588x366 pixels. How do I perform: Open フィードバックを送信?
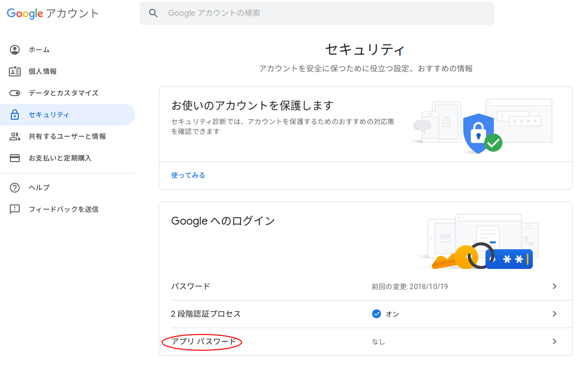pyautogui.click(x=68, y=209)
